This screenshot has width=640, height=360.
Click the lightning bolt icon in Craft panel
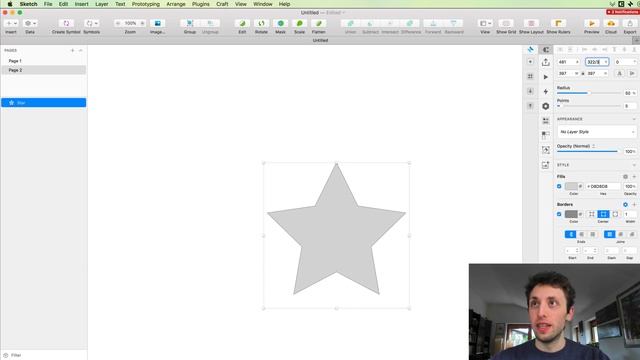pyautogui.click(x=546, y=91)
